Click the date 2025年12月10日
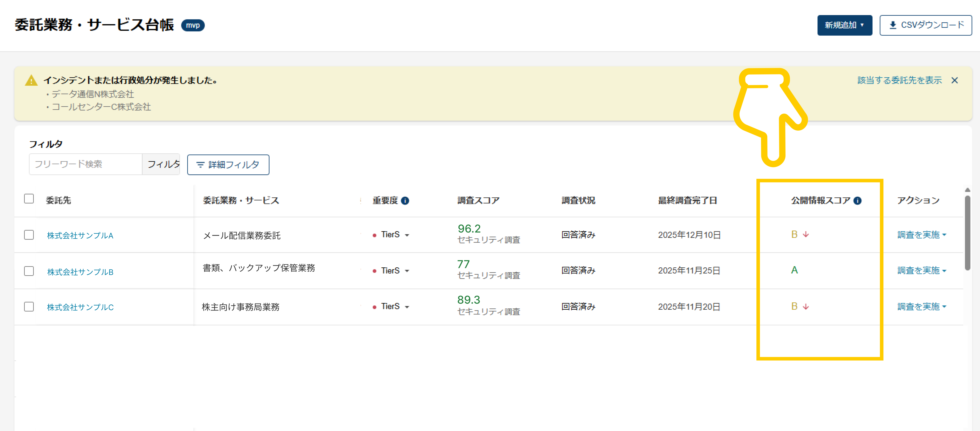980x431 pixels. (689, 235)
